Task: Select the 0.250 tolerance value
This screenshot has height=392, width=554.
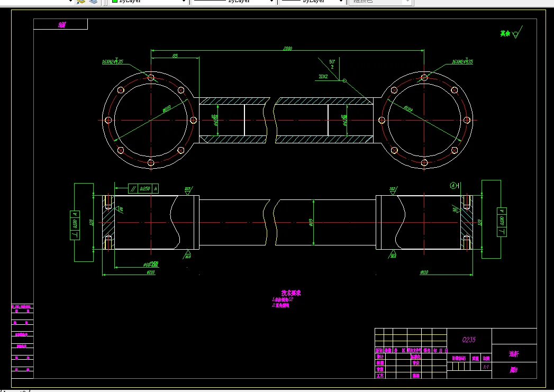Action: coord(145,188)
